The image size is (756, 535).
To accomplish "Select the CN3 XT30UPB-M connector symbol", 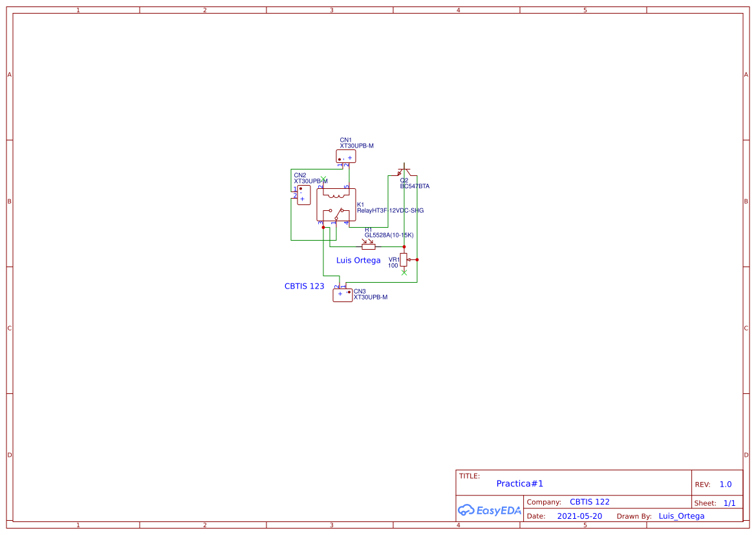I will click(341, 294).
